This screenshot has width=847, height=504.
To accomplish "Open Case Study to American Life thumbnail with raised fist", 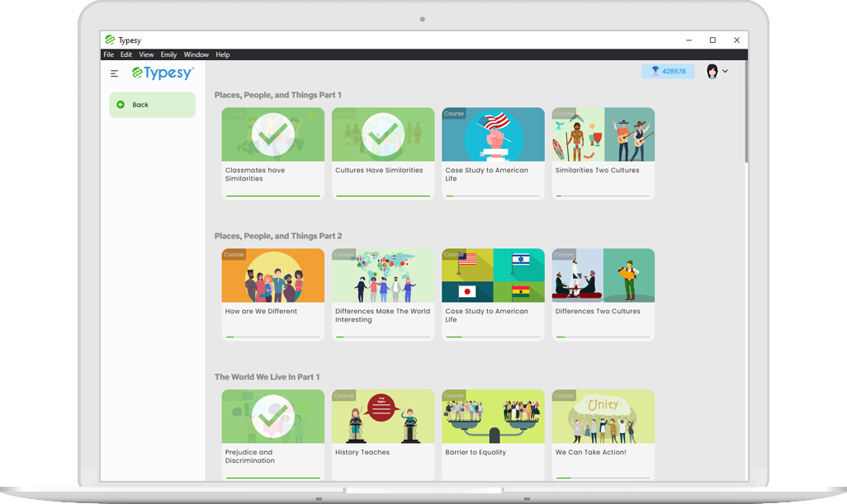I will click(x=493, y=134).
